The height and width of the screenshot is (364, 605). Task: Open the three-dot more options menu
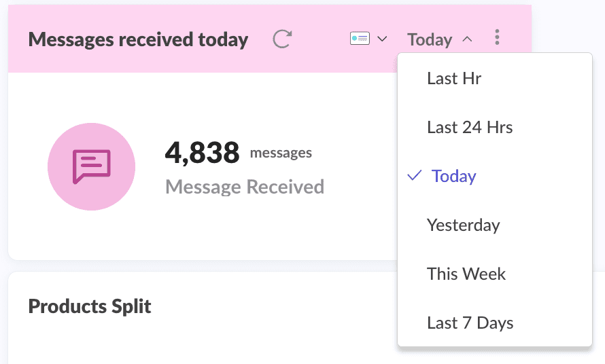pyautogui.click(x=498, y=38)
